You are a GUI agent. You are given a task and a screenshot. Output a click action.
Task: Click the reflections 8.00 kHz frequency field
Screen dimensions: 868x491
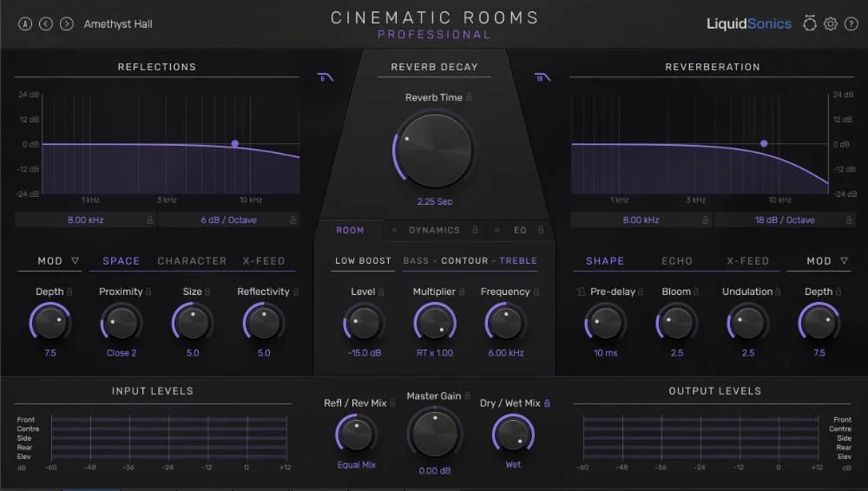[86, 219]
